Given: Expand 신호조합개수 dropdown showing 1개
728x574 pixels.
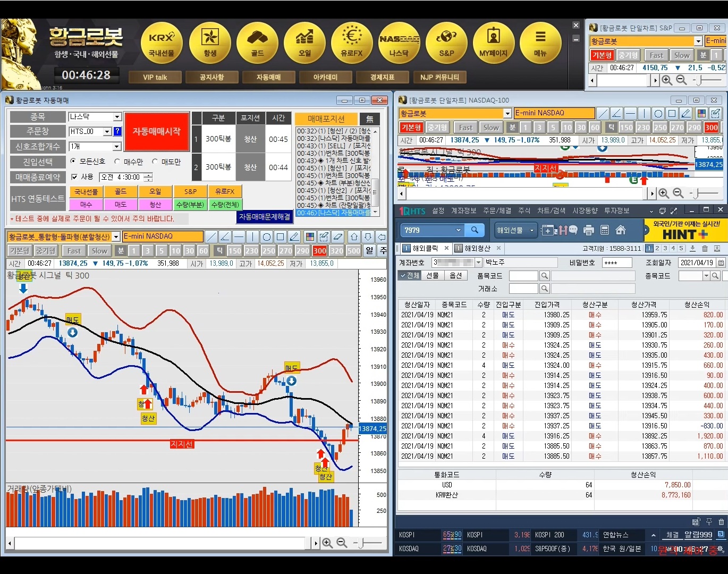Looking at the screenshot, I should click(117, 147).
